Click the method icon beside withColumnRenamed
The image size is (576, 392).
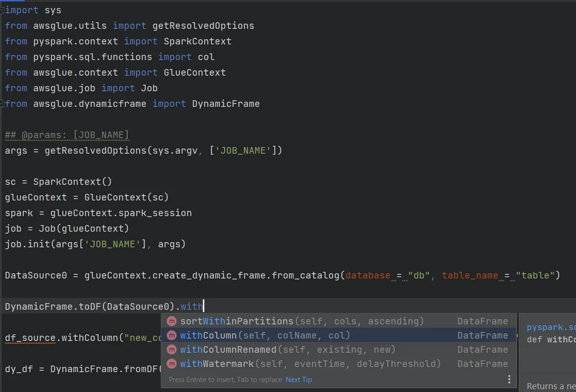[171, 350]
